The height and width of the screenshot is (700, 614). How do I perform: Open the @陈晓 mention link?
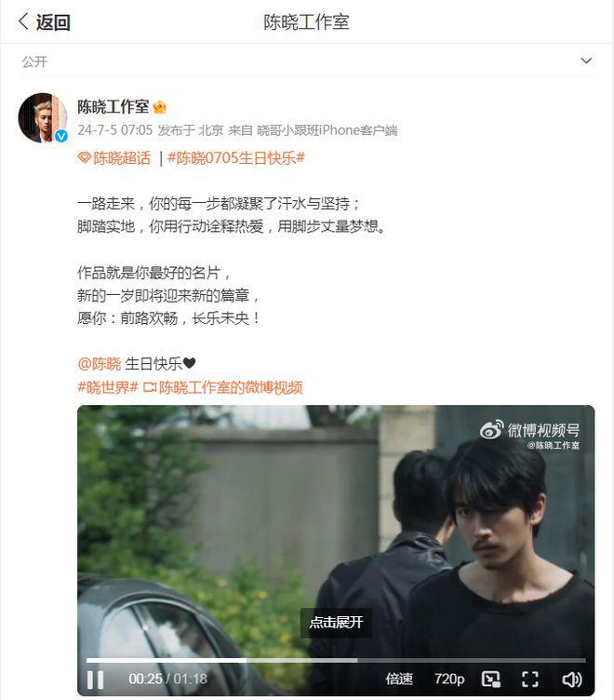coord(99,364)
